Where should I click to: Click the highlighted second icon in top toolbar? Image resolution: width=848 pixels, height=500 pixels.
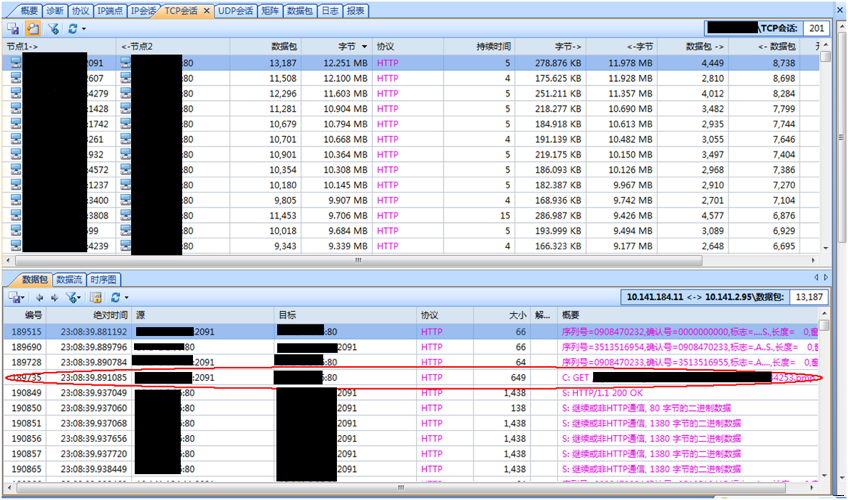click(34, 29)
